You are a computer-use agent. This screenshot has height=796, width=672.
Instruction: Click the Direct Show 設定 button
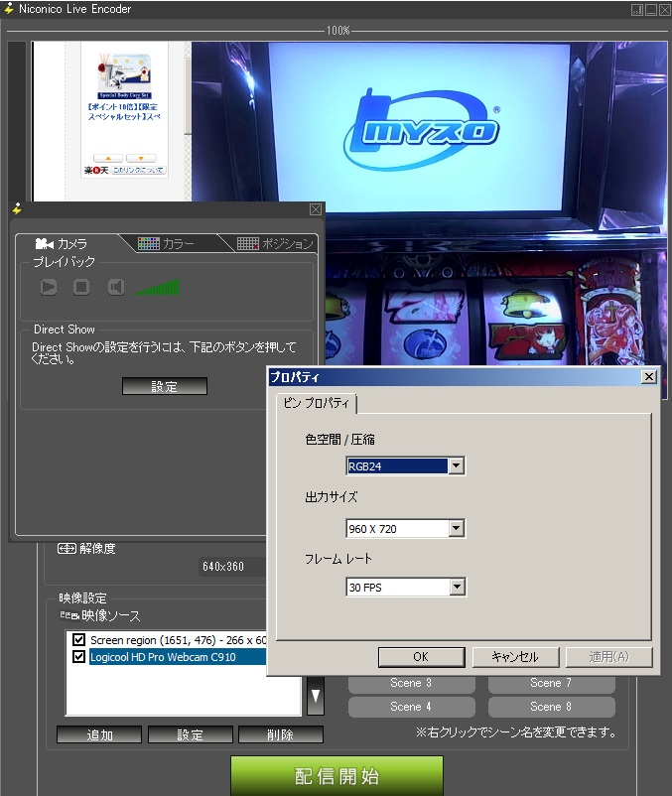165,386
